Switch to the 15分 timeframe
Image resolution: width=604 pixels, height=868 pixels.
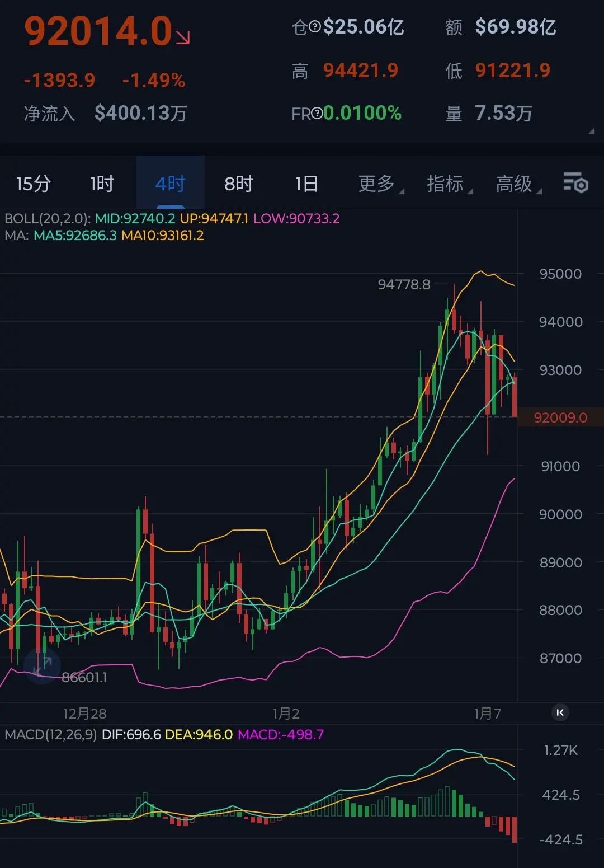point(34,184)
